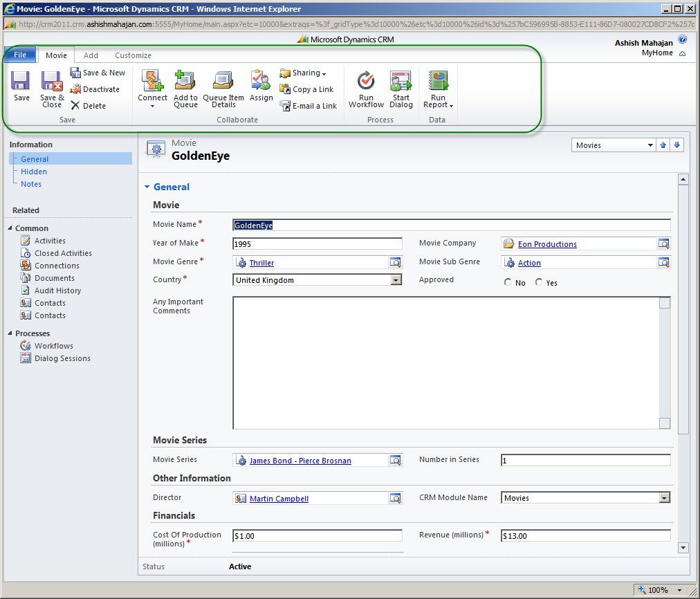700x599 pixels.
Task: Open Closed Activities in sidebar
Action: 56,253
